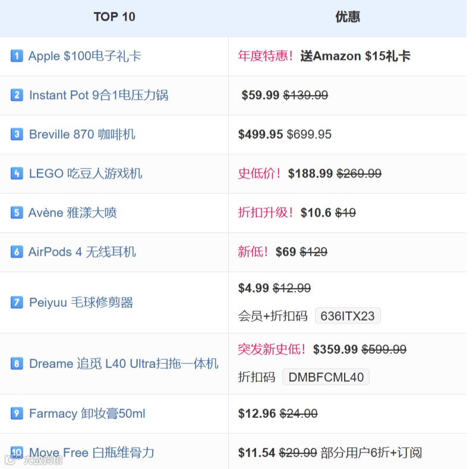Screen dimensions: 476x469
Task: Click the $10.6 Avène price
Action: 316,213
